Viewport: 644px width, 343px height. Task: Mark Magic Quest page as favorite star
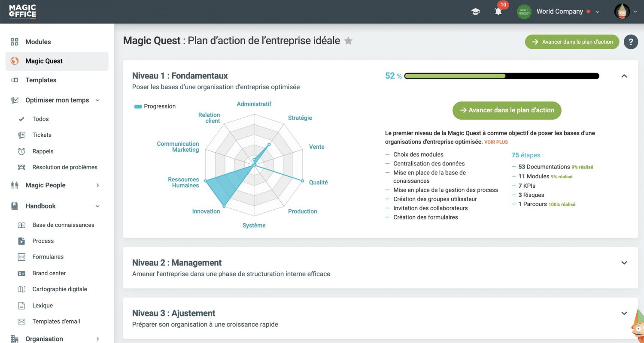click(349, 41)
